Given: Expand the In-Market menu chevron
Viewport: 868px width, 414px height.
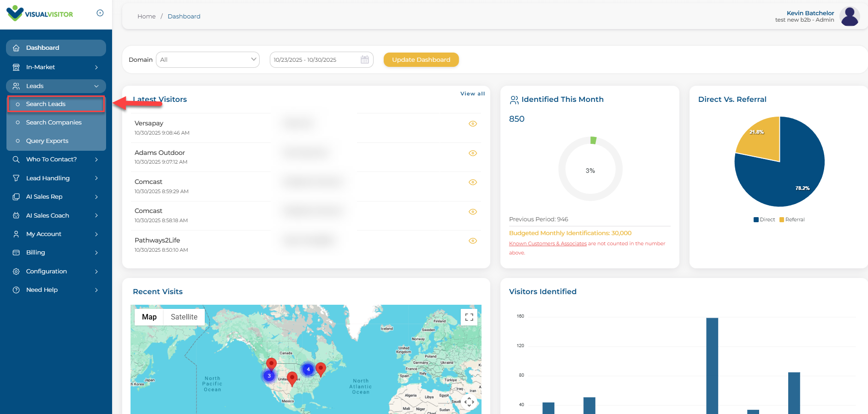Looking at the screenshot, I should (96, 67).
